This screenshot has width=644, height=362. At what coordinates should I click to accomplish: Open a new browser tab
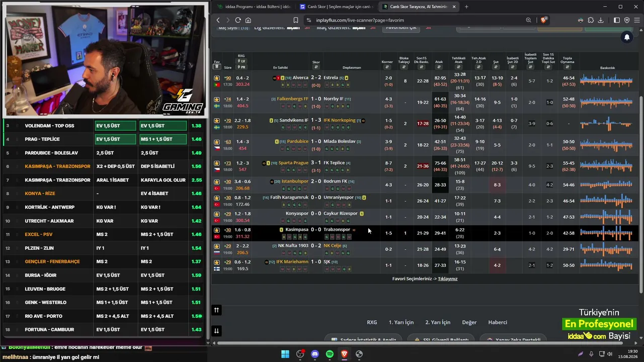point(466,7)
